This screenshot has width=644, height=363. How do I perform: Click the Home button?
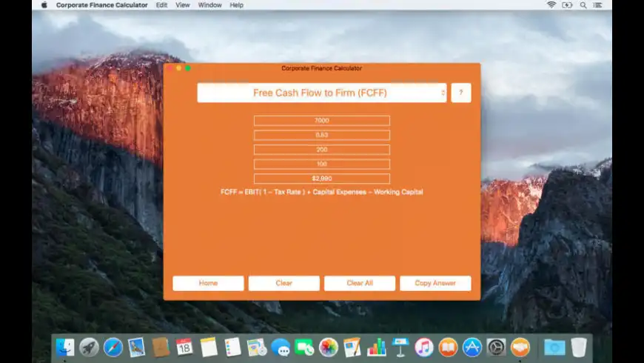coord(208,283)
